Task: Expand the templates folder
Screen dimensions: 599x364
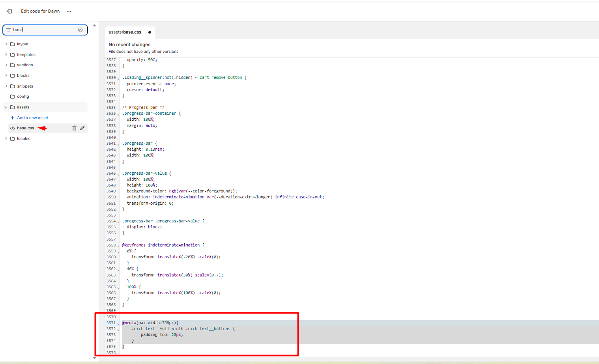Action: tap(6, 54)
